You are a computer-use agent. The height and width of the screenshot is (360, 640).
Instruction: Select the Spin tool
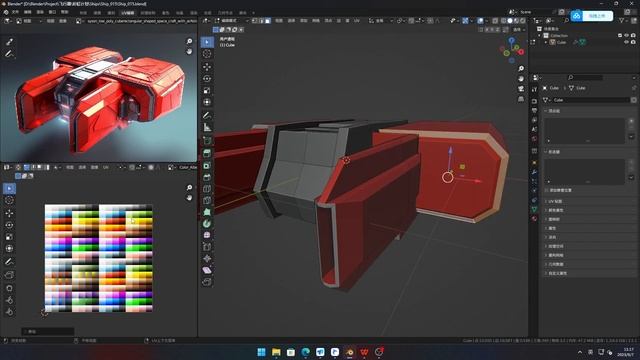(207, 223)
